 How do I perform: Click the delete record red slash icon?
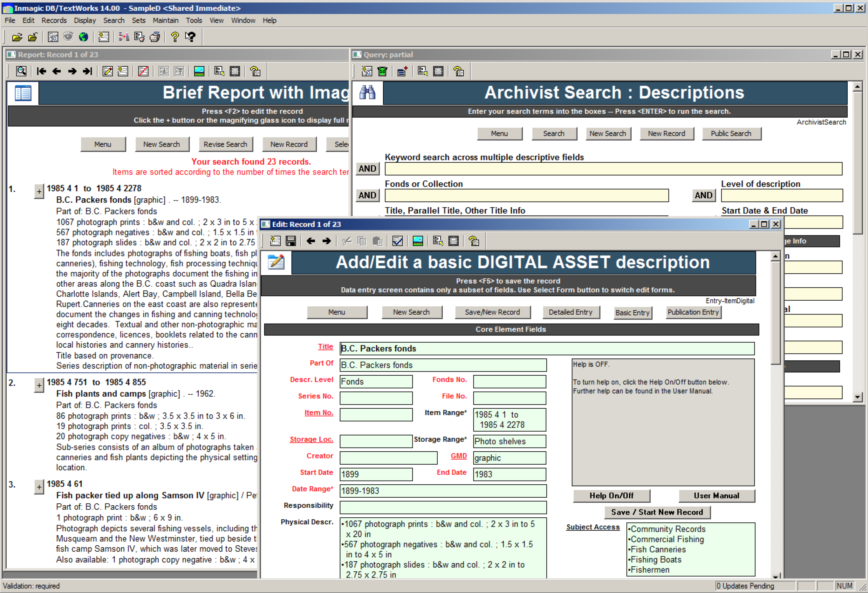point(143,71)
